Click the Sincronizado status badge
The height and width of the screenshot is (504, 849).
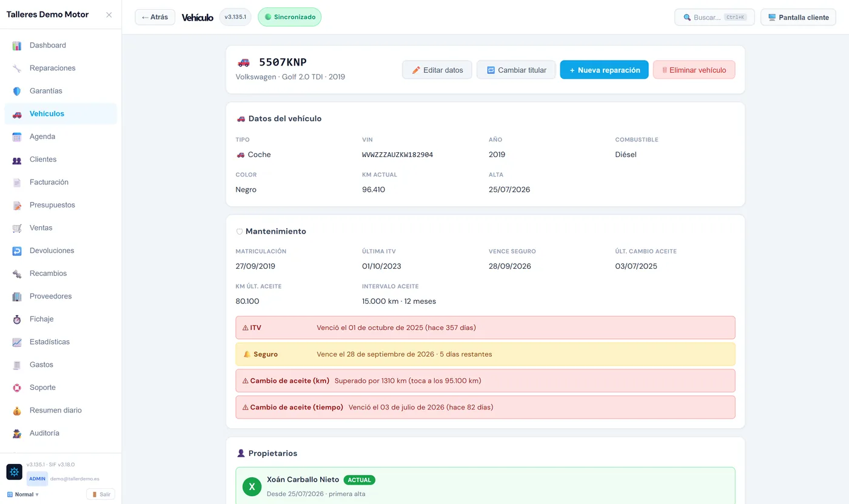(289, 17)
